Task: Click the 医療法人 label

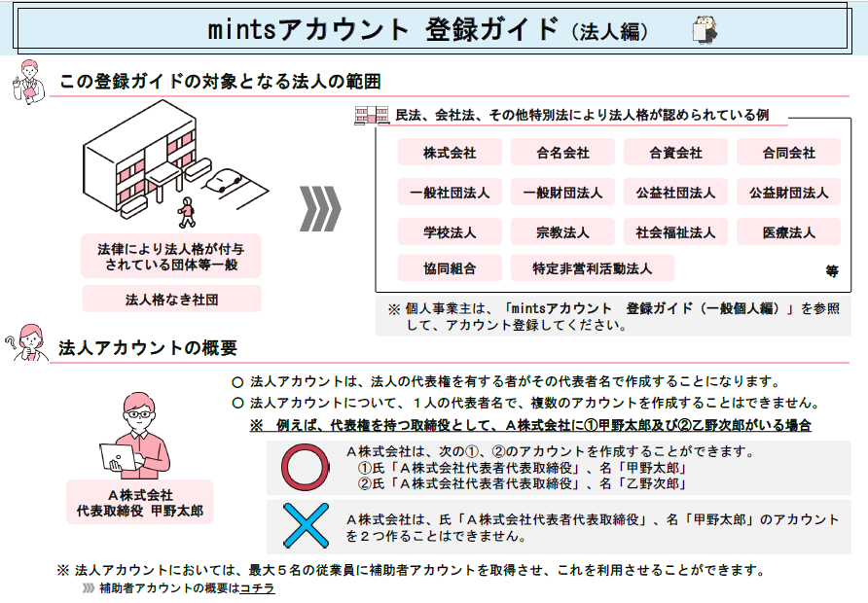Action: pos(788,231)
